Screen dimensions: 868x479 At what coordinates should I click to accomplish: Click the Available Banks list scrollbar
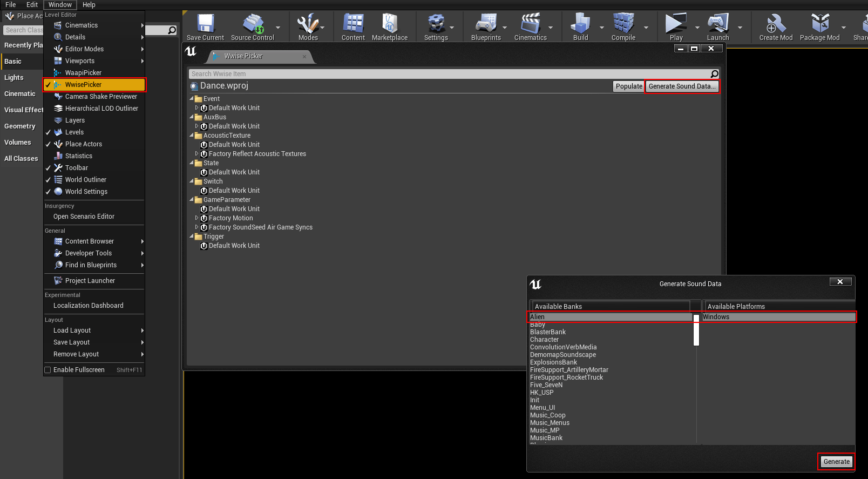696,330
